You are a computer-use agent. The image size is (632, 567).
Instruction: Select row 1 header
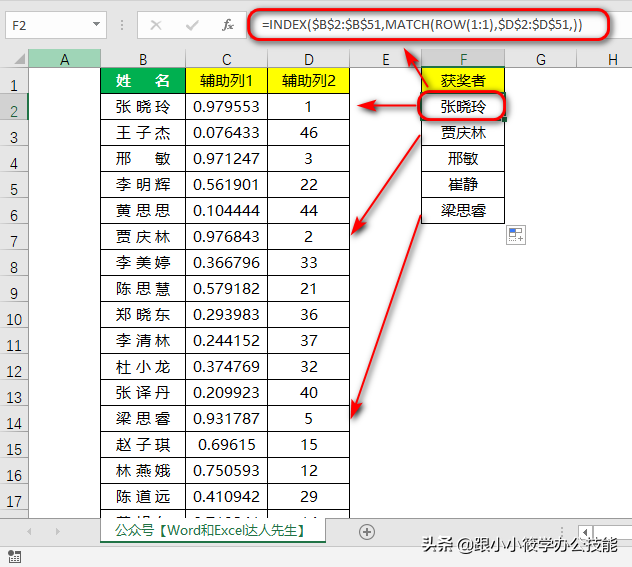coord(14,81)
